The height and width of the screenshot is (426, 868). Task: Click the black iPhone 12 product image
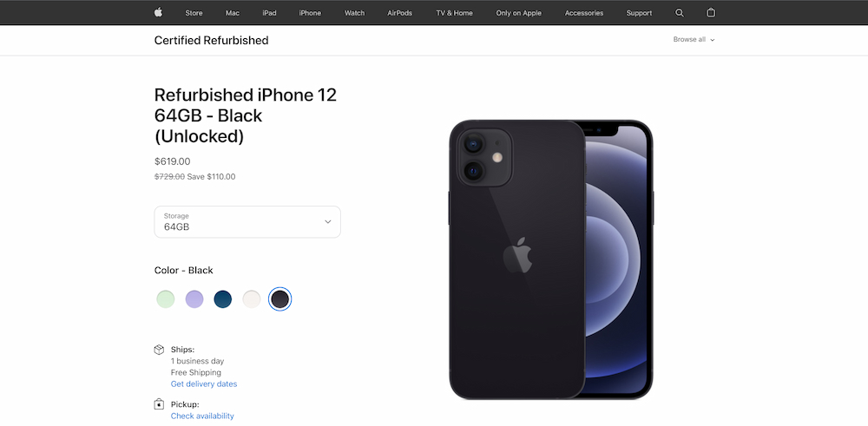pyautogui.click(x=551, y=259)
